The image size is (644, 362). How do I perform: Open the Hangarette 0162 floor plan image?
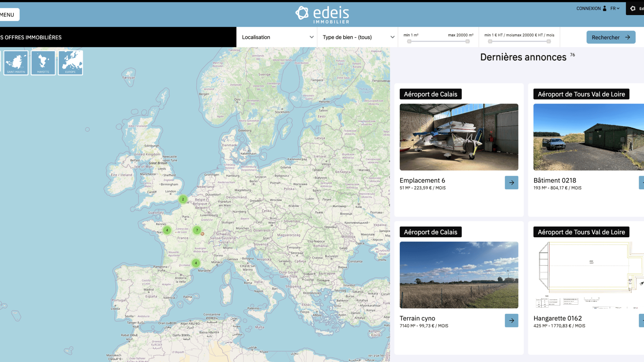(x=589, y=275)
